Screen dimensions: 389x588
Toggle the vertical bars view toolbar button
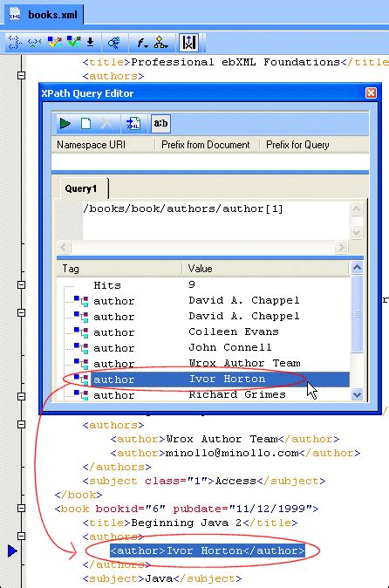(189, 43)
